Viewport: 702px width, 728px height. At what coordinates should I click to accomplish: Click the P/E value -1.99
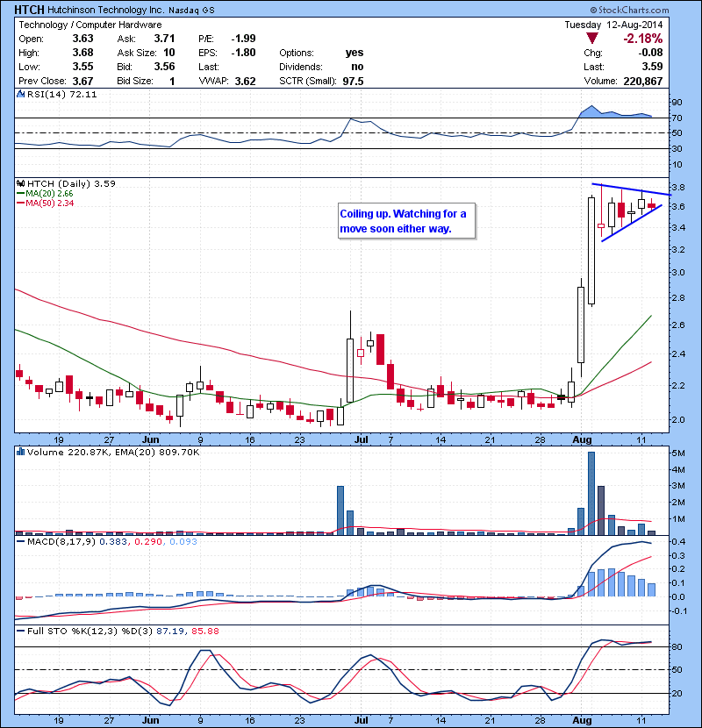243,39
